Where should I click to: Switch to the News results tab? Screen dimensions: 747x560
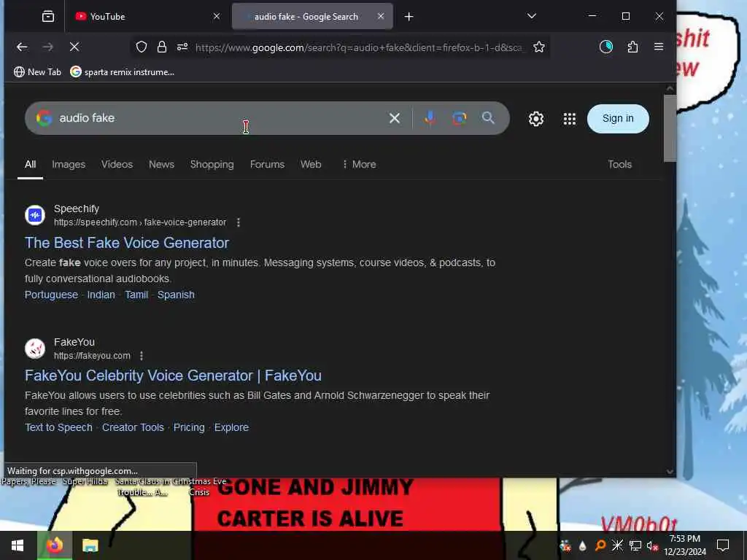pos(161,164)
